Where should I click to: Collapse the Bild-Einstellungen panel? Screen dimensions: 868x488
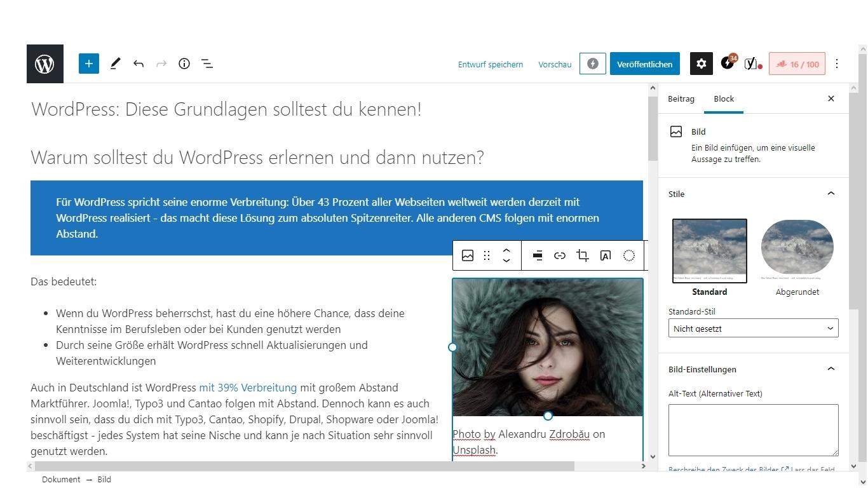tap(831, 369)
